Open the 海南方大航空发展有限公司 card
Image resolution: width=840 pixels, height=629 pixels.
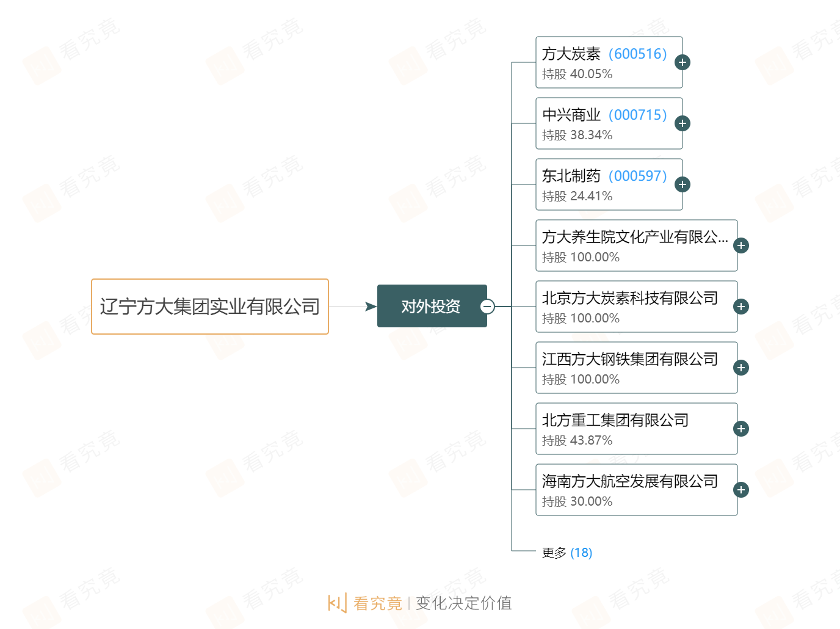coord(637,490)
